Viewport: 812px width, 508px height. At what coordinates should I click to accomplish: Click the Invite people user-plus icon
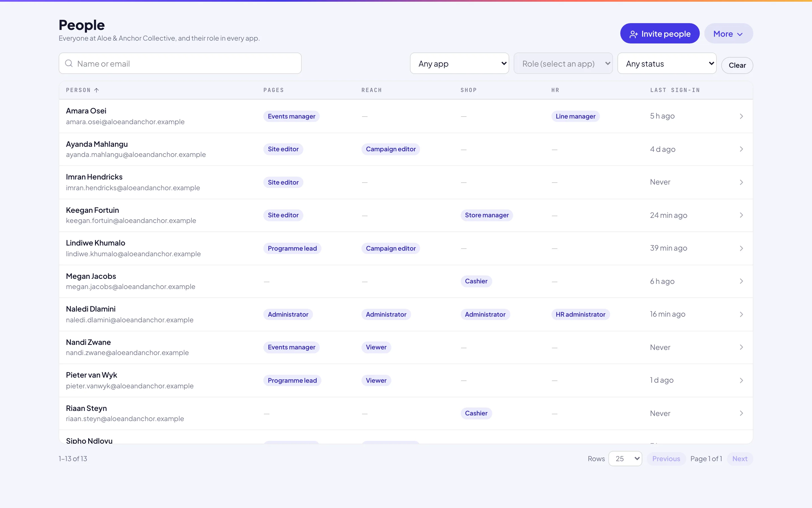coord(634,34)
